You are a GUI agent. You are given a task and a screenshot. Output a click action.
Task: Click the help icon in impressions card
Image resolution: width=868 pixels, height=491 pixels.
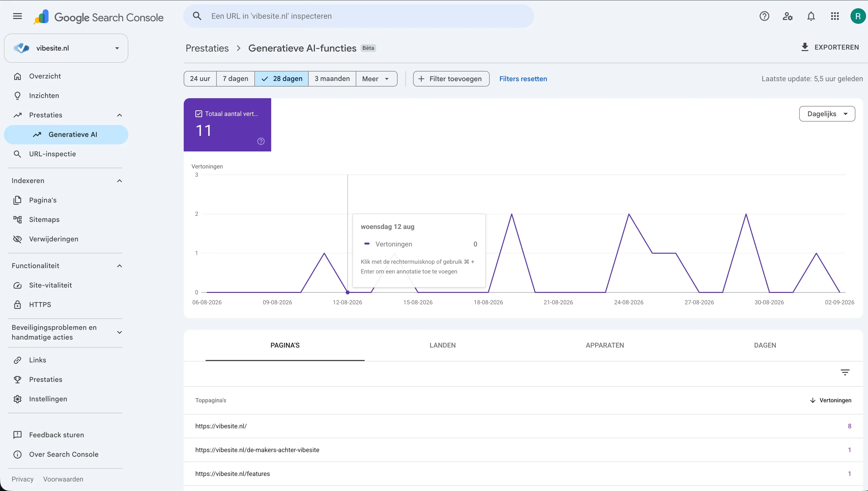point(261,141)
